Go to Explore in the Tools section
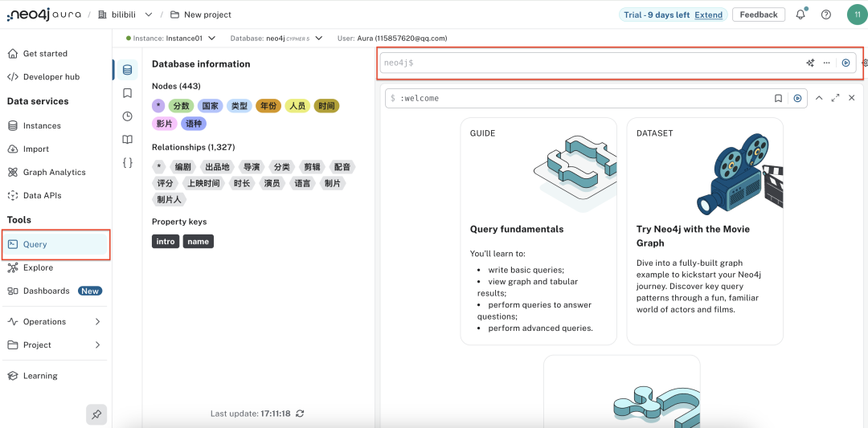This screenshot has height=428, width=868. 38,267
